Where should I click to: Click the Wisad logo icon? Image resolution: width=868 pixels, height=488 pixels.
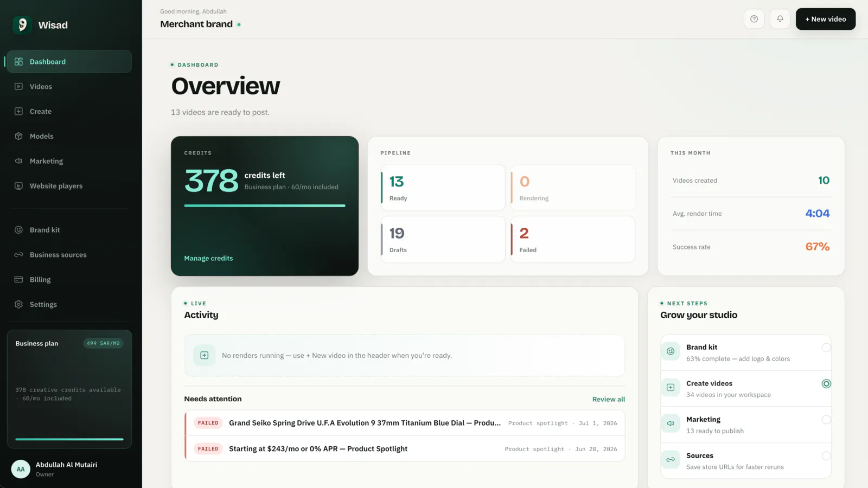22,25
